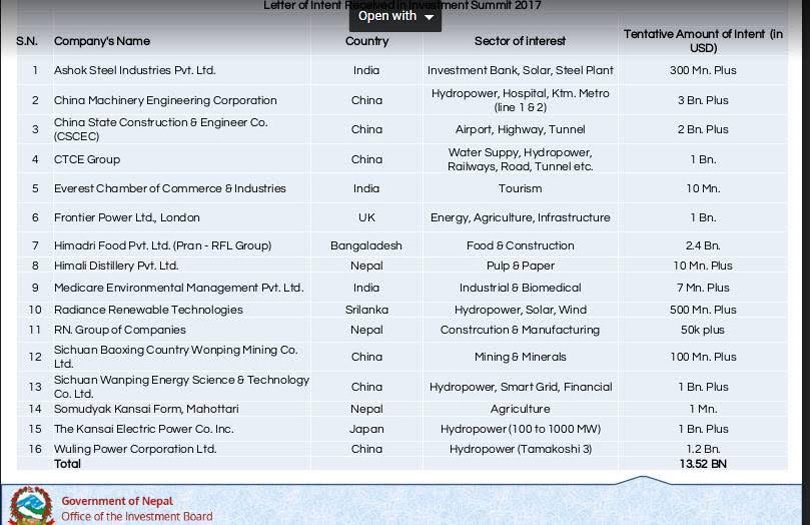
Task: Click the 'Bangaladesh' country cell
Action: (366, 245)
